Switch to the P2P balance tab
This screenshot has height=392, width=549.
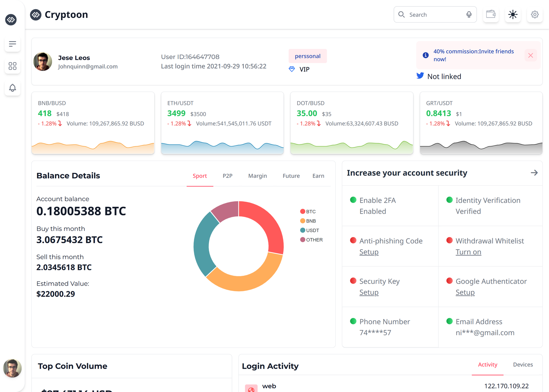[x=227, y=176]
